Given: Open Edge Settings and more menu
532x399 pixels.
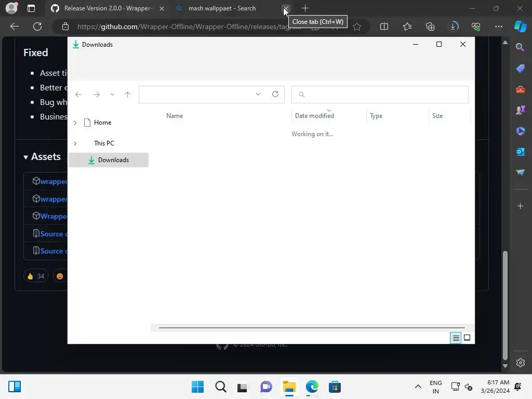Looking at the screenshot, I should point(498,26).
